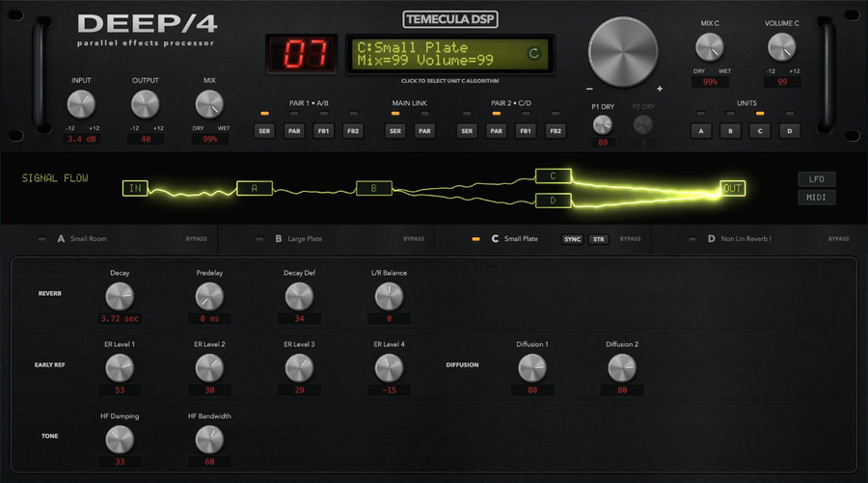Toggle SYNC on unit C
The width and height of the screenshot is (868, 483).
[x=572, y=239]
